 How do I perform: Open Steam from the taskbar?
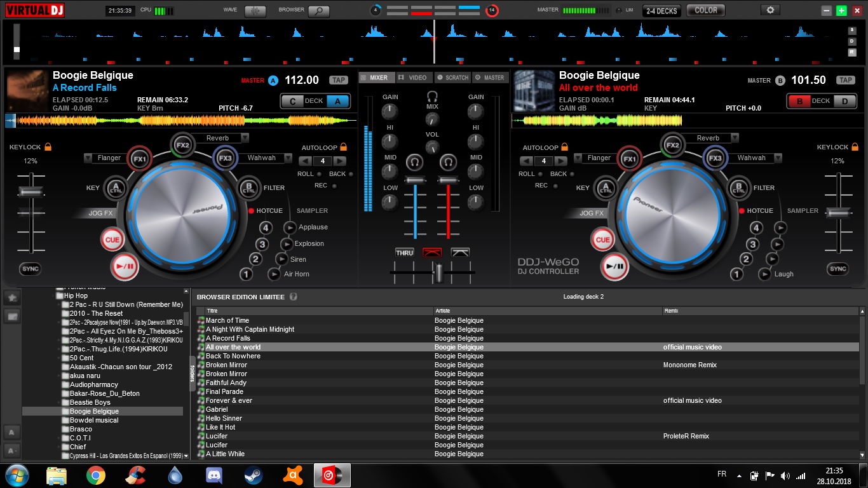click(x=254, y=475)
